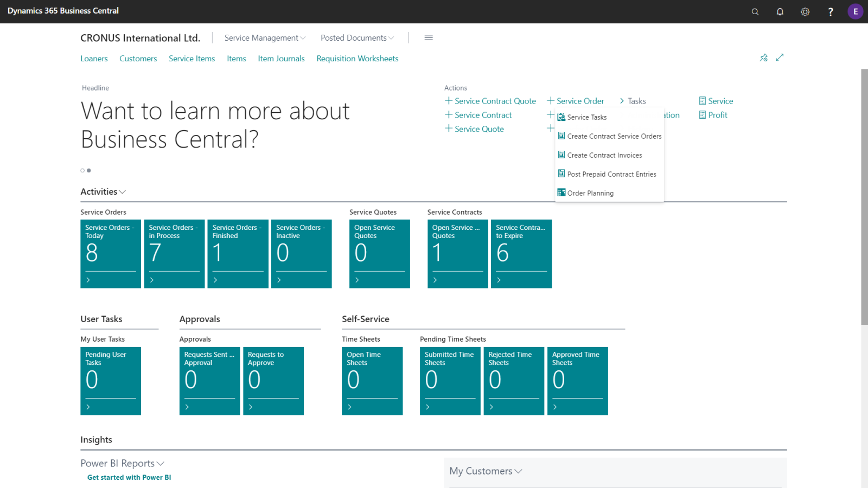Select the second headline carousel dot
This screenshot has height=488, width=868.
pos(89,170)
